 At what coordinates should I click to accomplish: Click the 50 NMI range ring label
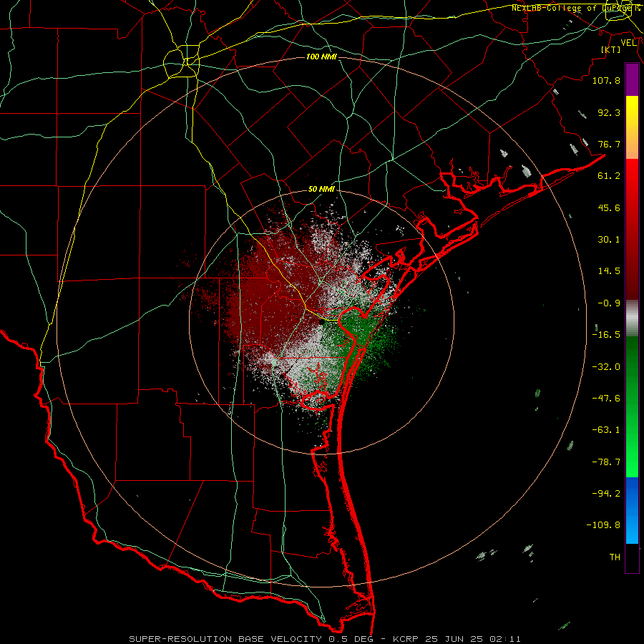[321, 190]
